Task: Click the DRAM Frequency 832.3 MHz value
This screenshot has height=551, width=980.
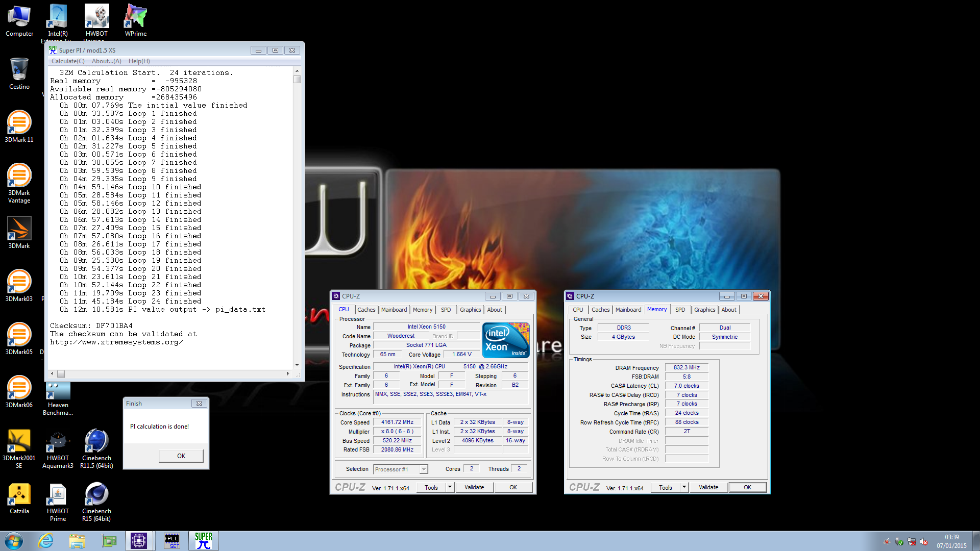Action: (687, 367)
